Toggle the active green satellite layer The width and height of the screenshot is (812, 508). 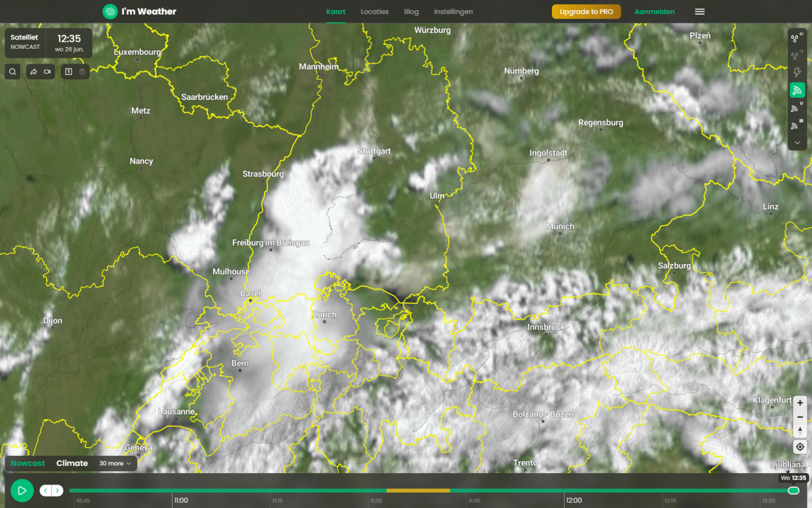pos(797,91)
